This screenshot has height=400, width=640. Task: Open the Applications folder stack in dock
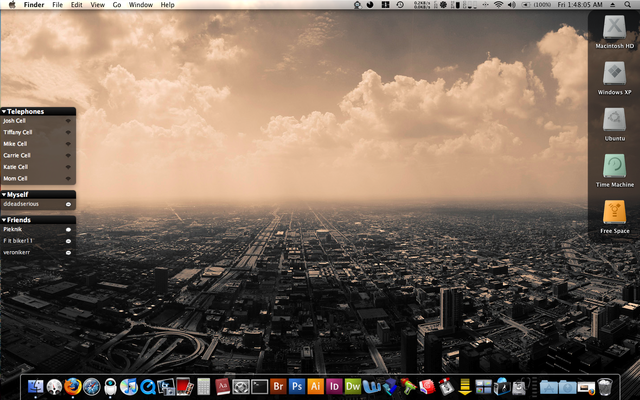(x=549, y=387)
